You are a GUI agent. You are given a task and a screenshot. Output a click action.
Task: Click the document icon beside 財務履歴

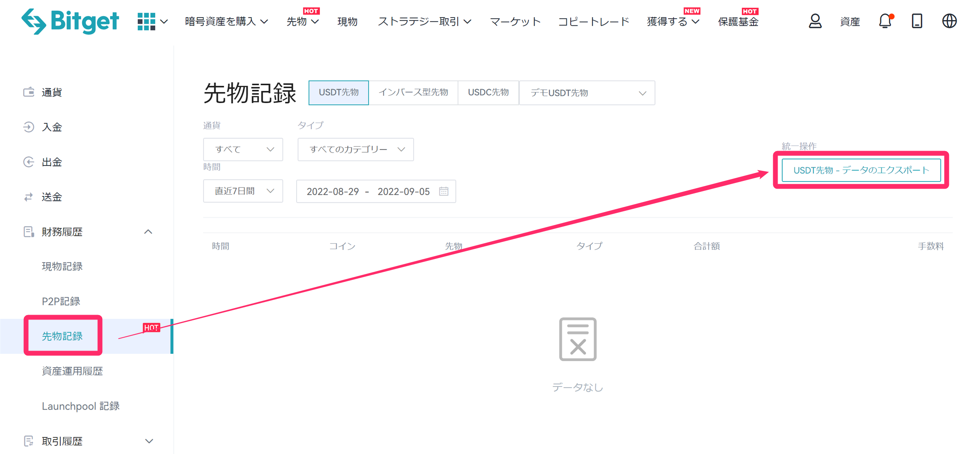[x=29, y=231]
